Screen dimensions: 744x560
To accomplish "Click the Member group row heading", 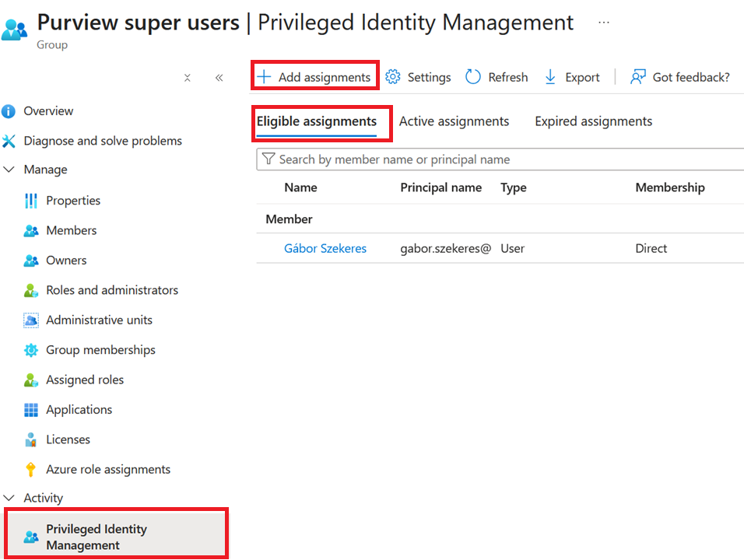I will coord(289,219).
